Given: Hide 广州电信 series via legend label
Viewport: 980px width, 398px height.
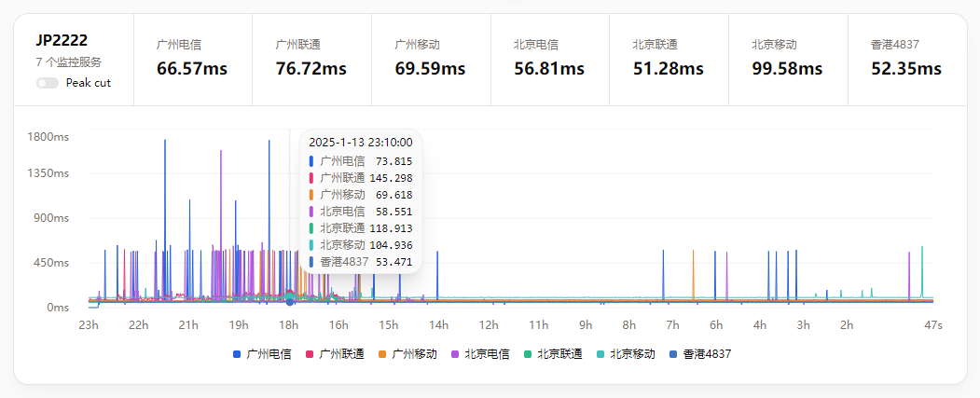Looking at the screenshot, I should [x=269, y=354].
